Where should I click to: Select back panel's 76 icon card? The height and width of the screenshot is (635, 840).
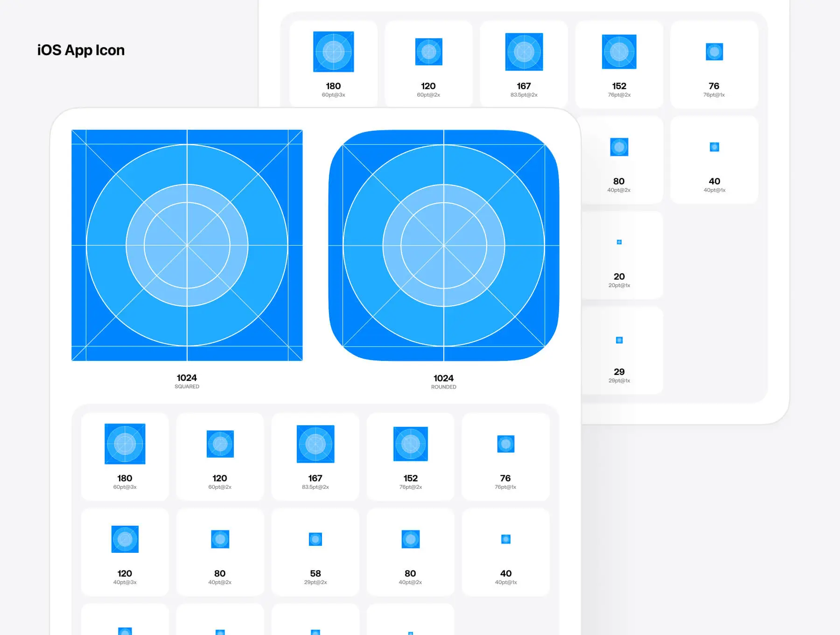714,63
